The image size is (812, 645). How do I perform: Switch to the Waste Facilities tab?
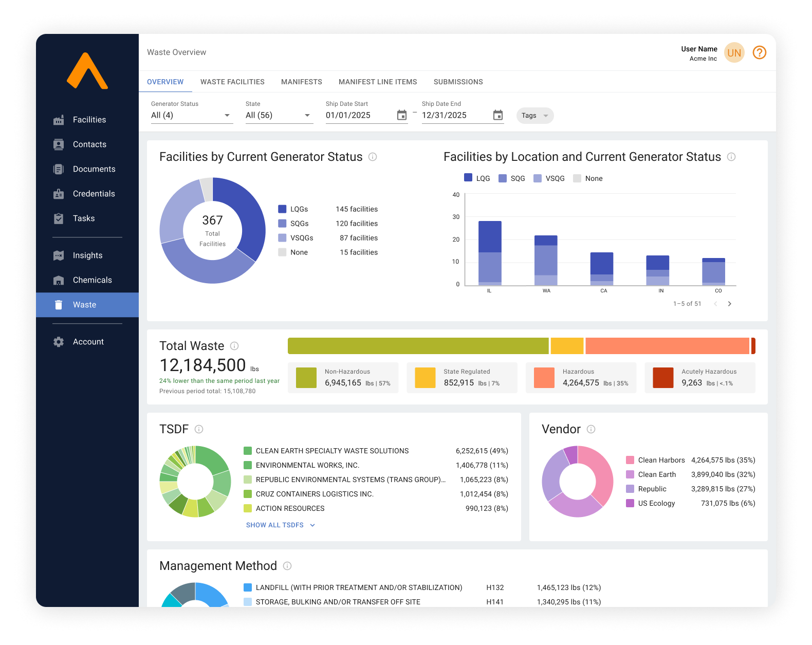[232, 82]
